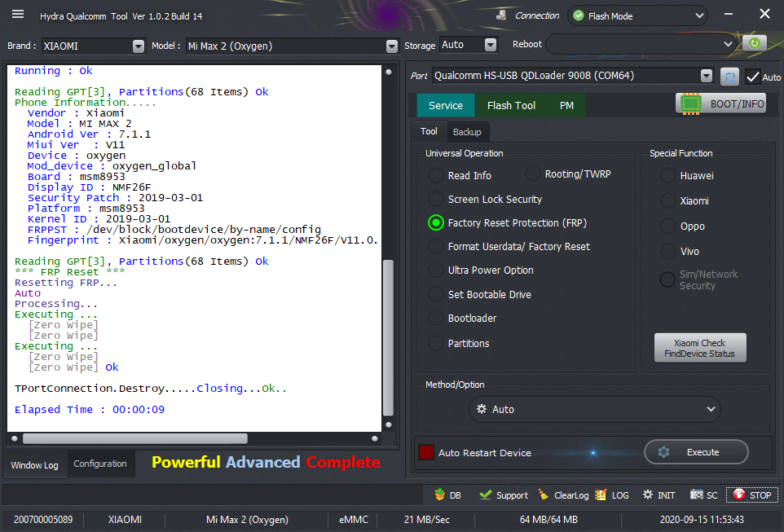Switch to the Flash Tool tab
This screenshot has width=784, height=532.
(x=511, y=105)
